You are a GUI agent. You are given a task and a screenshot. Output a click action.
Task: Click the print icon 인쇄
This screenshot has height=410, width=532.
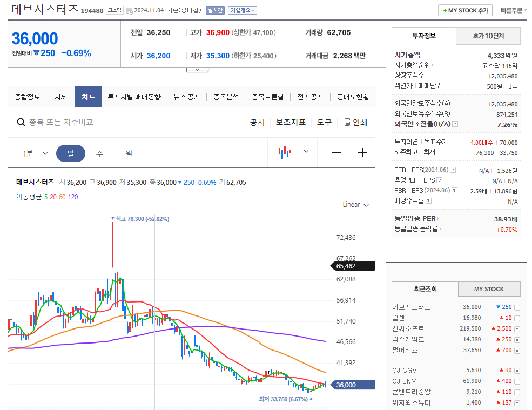[x=355, y=122]
